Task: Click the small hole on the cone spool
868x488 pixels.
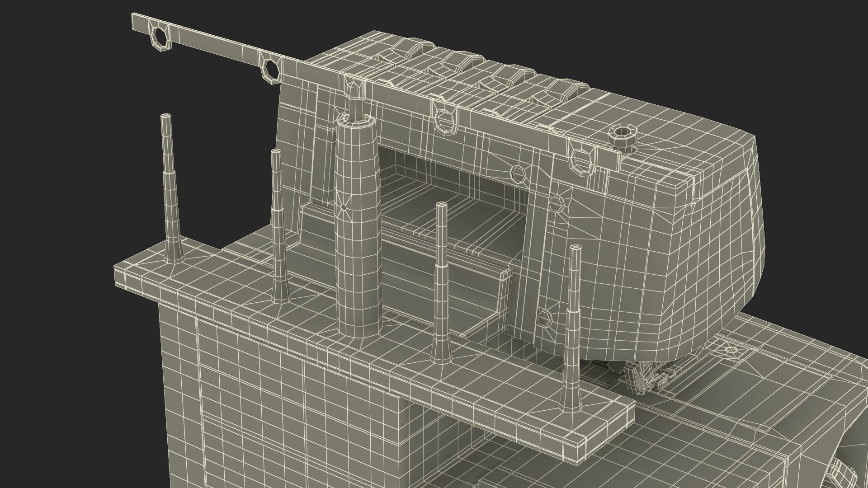Action: click(x=344, y=207)
